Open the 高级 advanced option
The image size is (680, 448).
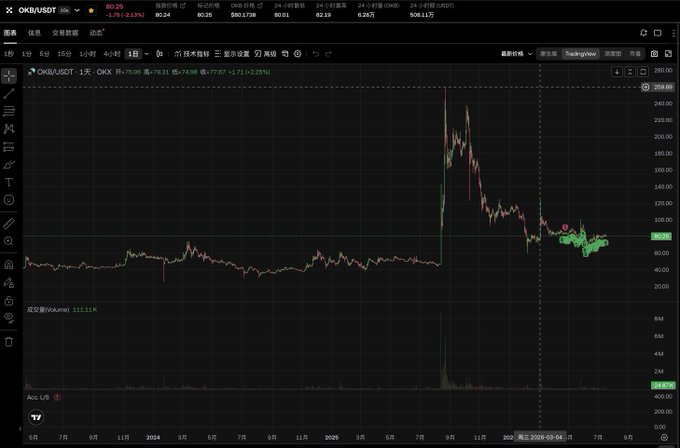[265, 54]
